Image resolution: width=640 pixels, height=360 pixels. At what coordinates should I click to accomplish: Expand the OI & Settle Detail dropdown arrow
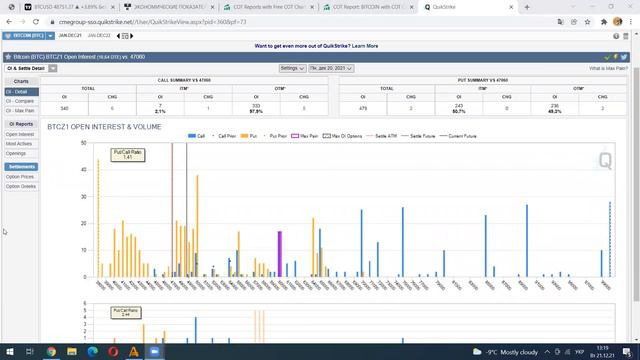pos(53,68)
